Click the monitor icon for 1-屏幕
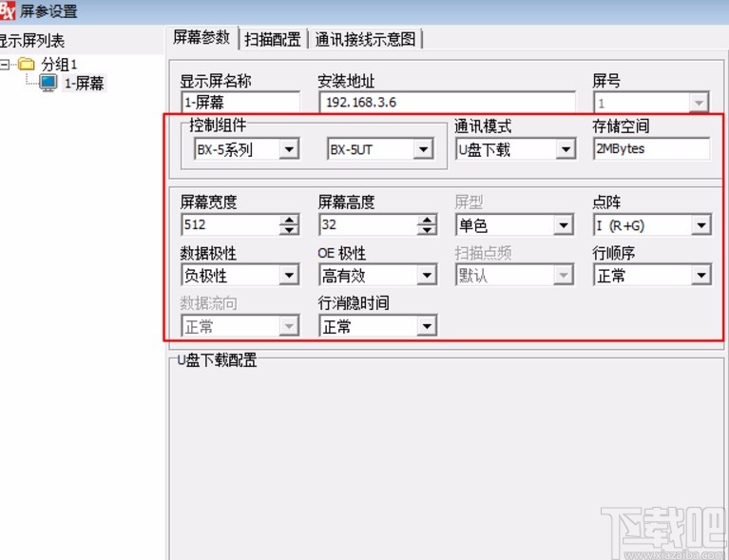The width and height of the screenshot is (729, 560). coord(48,83)
